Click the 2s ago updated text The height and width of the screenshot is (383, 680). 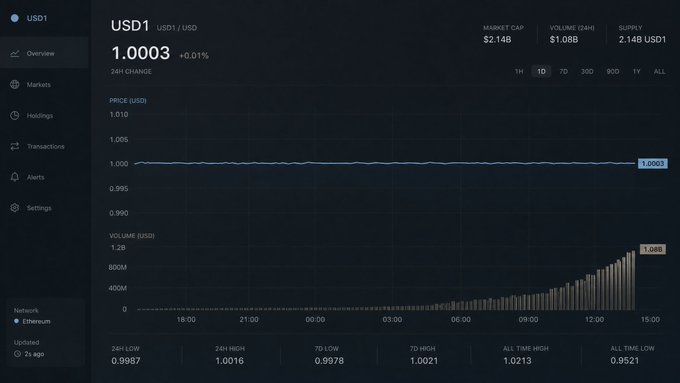tap(34, 354)
